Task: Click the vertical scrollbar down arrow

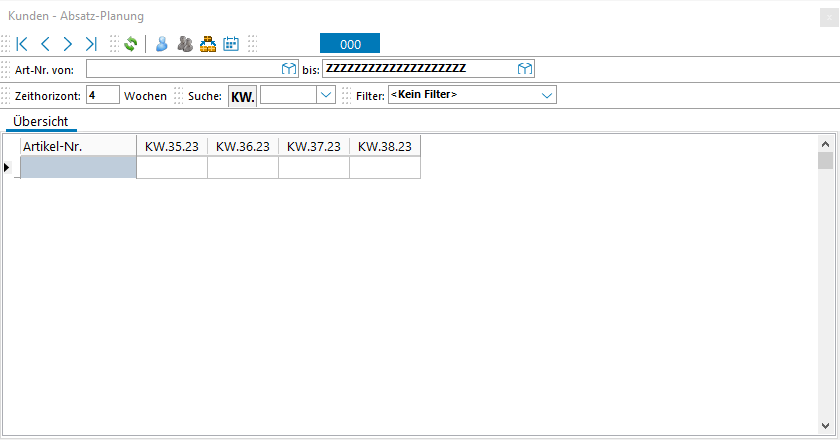Action: 825,424
